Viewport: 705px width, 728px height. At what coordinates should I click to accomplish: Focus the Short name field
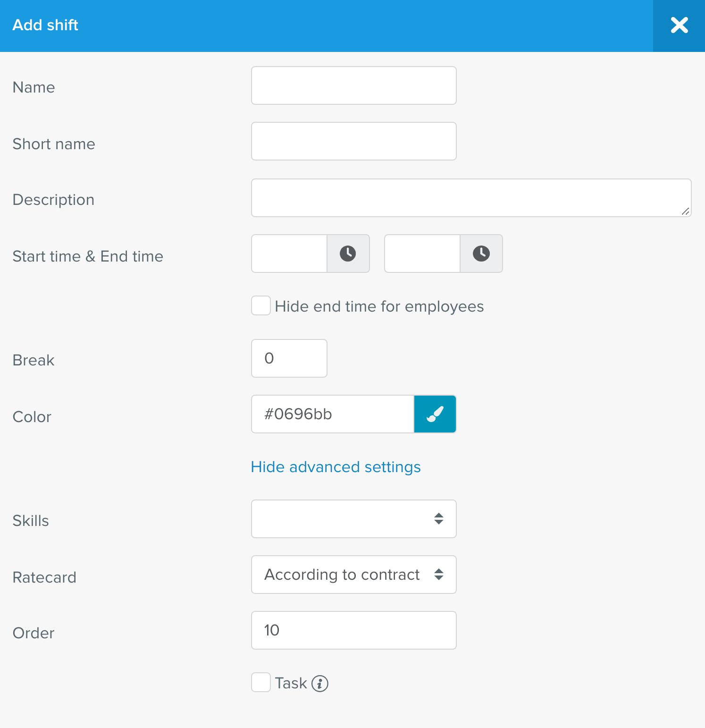coord(353,141)
